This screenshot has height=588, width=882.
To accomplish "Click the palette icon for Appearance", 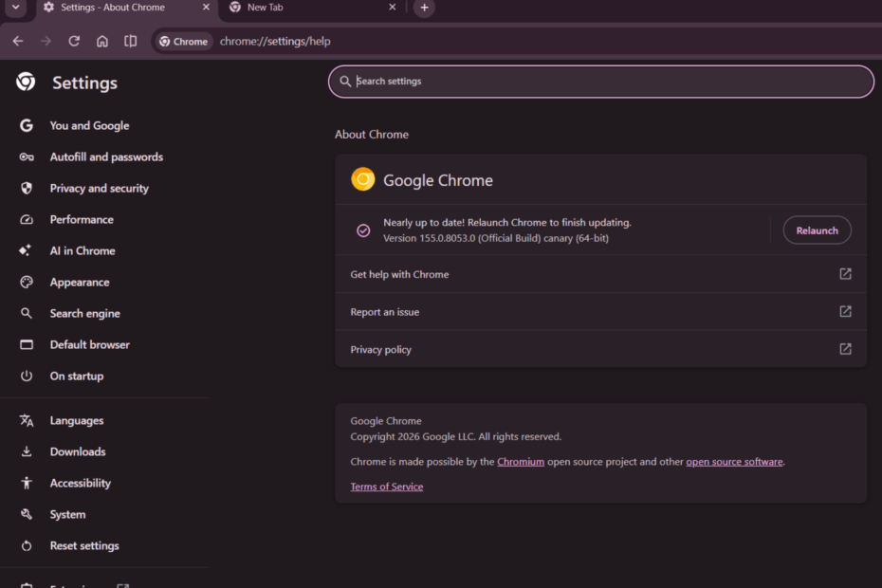I will 27,283.
